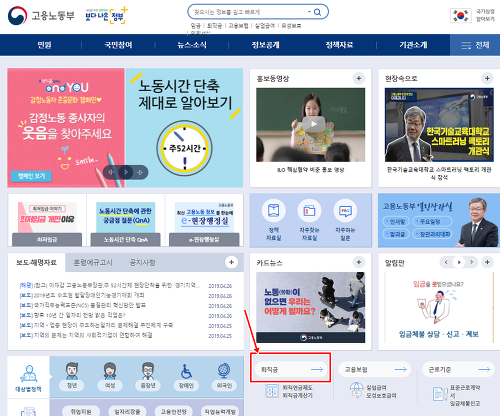The height and width of the screenshot is (416, 500).
Task: Click the Korean flag icon
Action: click(461, 15)
